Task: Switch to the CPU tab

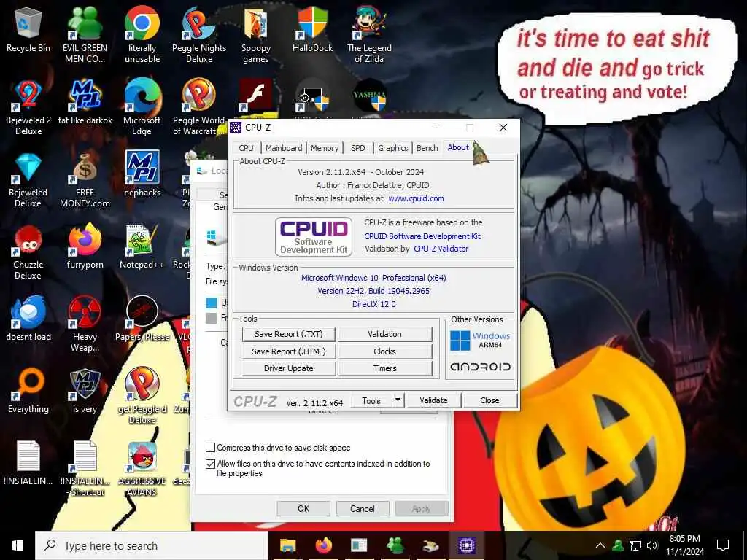Action: pyautogui.click(x=247, y=148)
